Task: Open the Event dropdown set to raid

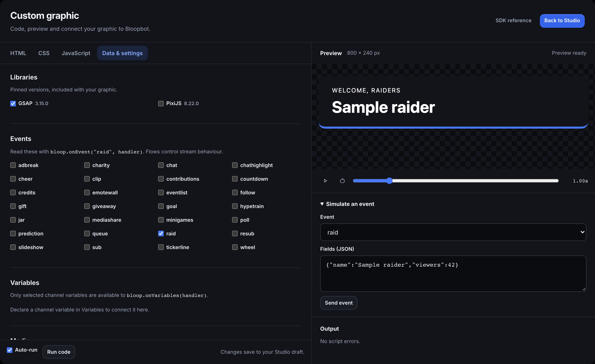Action: pyautogui.click(x=453, y=232)
